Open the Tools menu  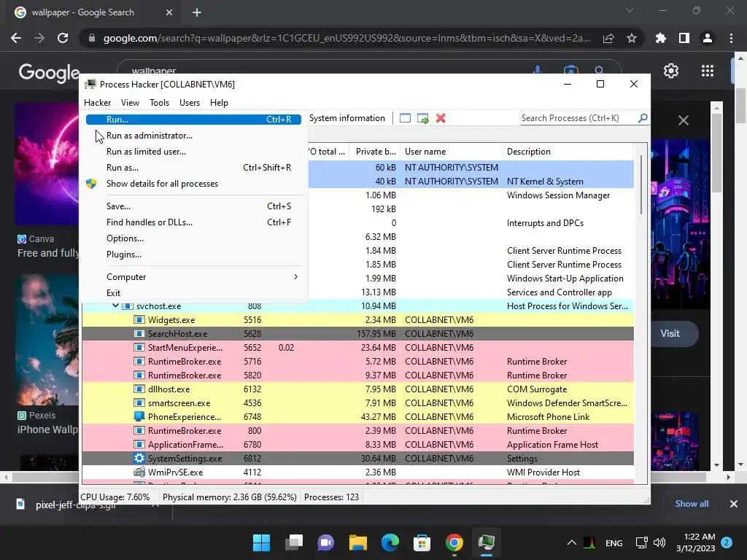tap(159, 103)
